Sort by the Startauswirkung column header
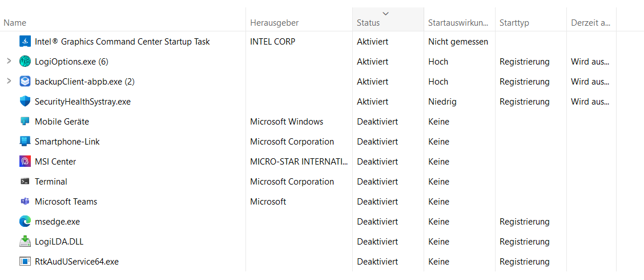The width and height of the screenshot is (644, 280). click(x=458, y=23)
